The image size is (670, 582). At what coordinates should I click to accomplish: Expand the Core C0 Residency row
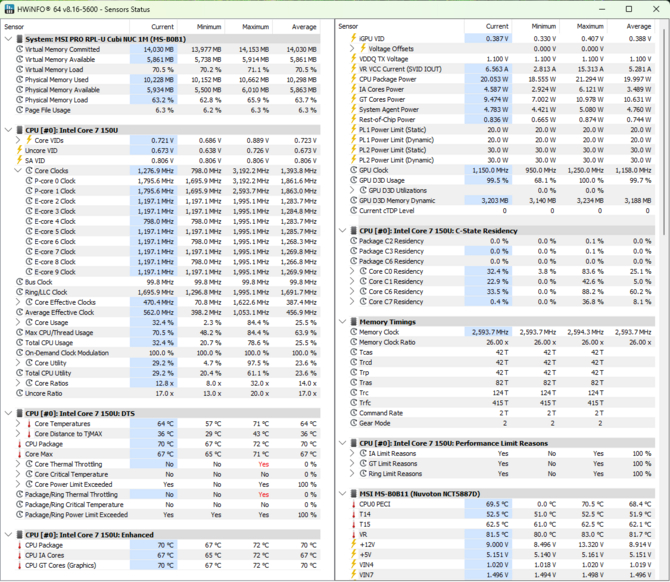pos(352,271)
